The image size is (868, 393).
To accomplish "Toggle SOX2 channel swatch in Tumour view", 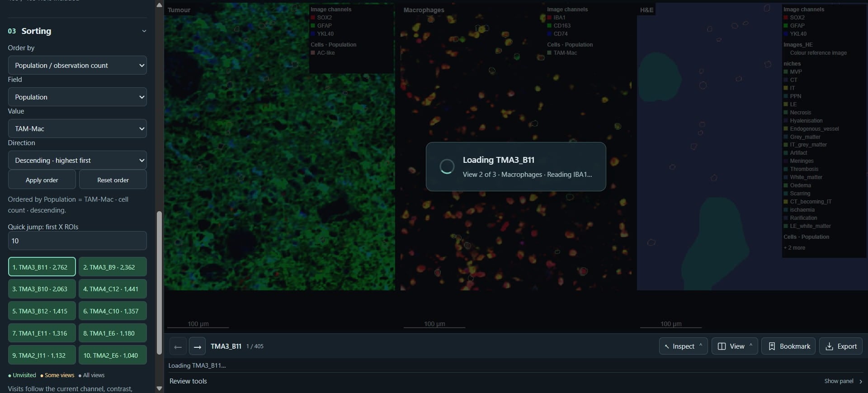I will (313, 18).
